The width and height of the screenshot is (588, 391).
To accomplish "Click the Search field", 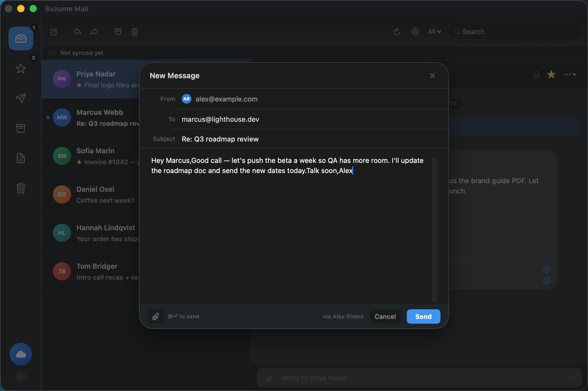I will pyautogui.click(x=515, y=32).
